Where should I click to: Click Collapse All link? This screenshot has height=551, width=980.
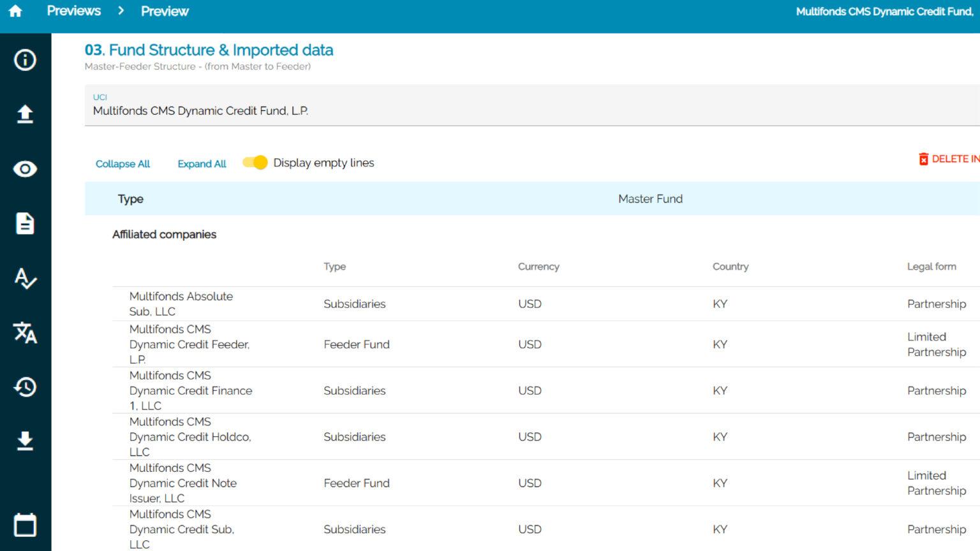[122, 164]
